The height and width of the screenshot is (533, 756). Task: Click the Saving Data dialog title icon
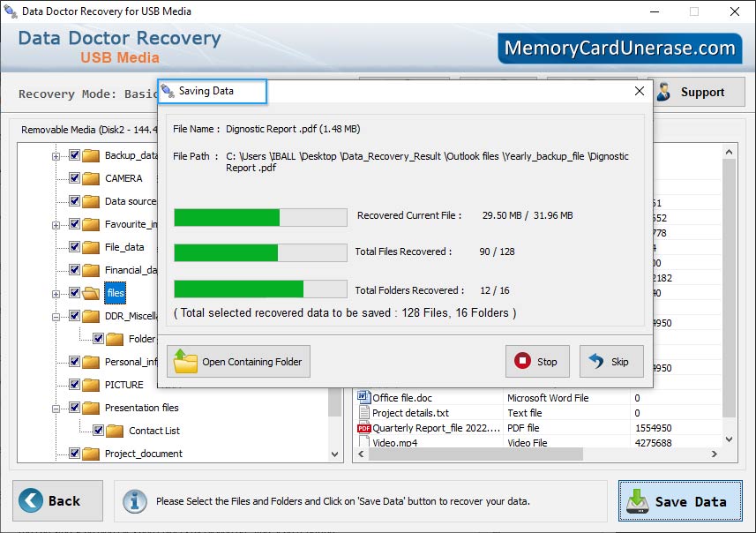pos(168,91)
